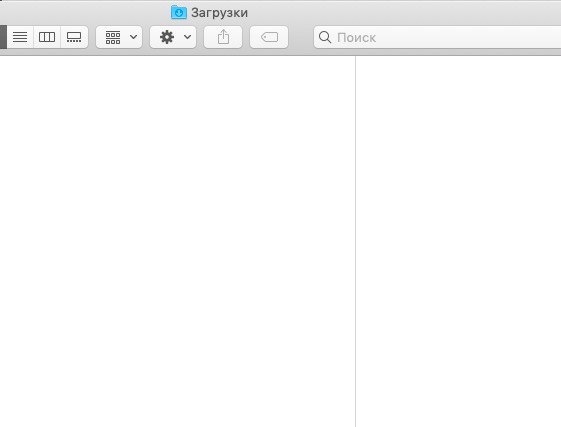Viewport: 561px width, 427px height.
Task: Click the Загрузки folder icon in title bar
Action: 179,12
